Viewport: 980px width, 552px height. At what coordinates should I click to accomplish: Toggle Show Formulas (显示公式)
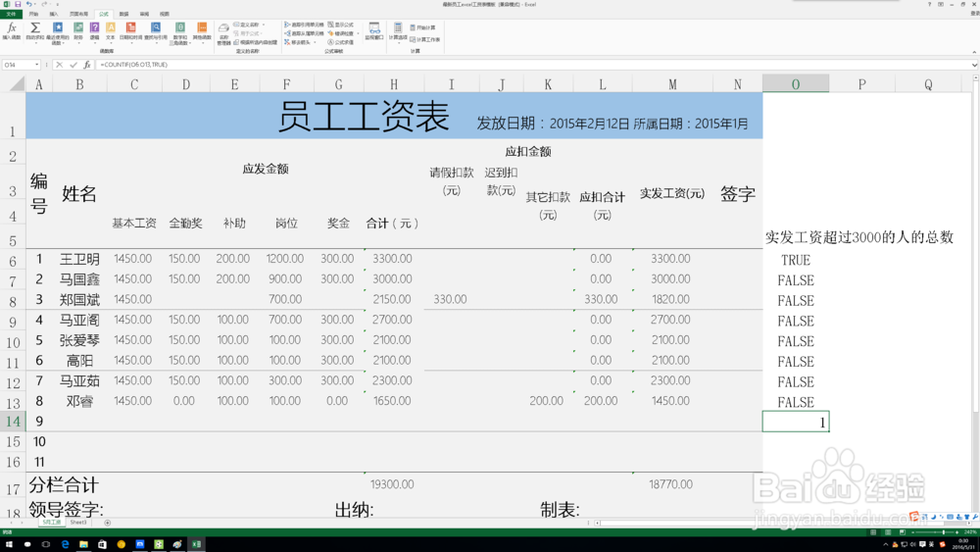(341, 25)
